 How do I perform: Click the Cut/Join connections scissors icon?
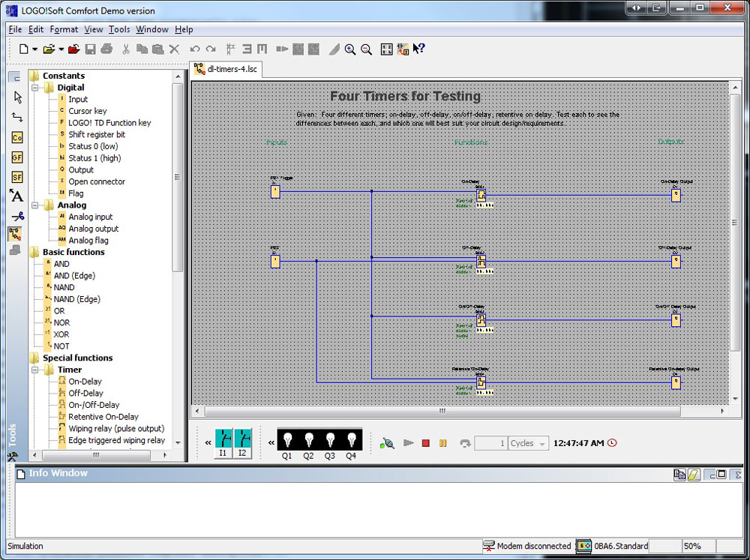point(17,216)
